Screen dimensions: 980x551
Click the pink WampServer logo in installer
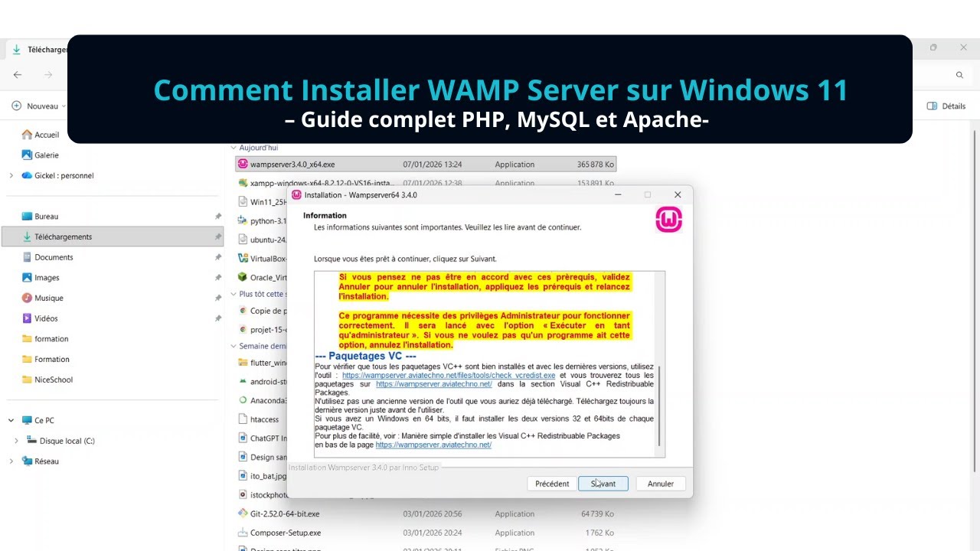pos(668,220)
